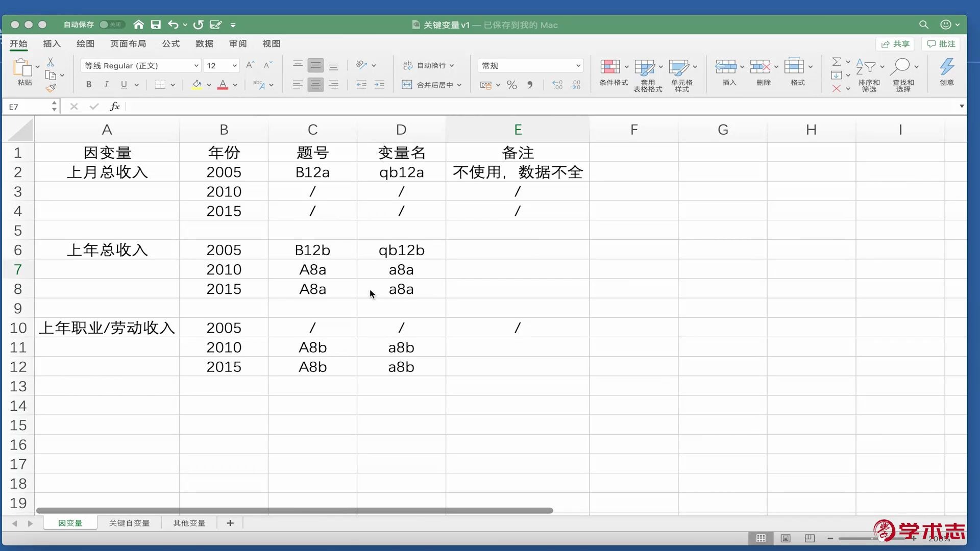Click the Undo arrow icon

tap(173, 24)
